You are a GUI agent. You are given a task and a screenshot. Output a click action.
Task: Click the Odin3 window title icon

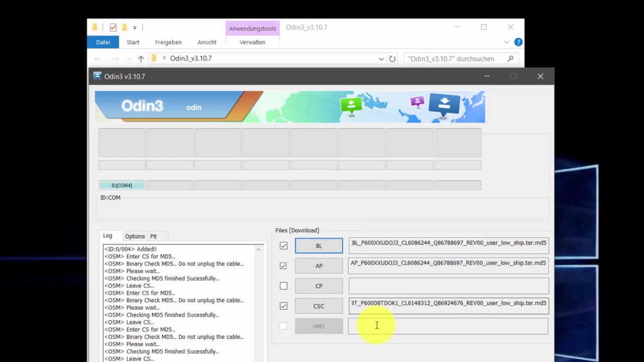click(98, 76)
